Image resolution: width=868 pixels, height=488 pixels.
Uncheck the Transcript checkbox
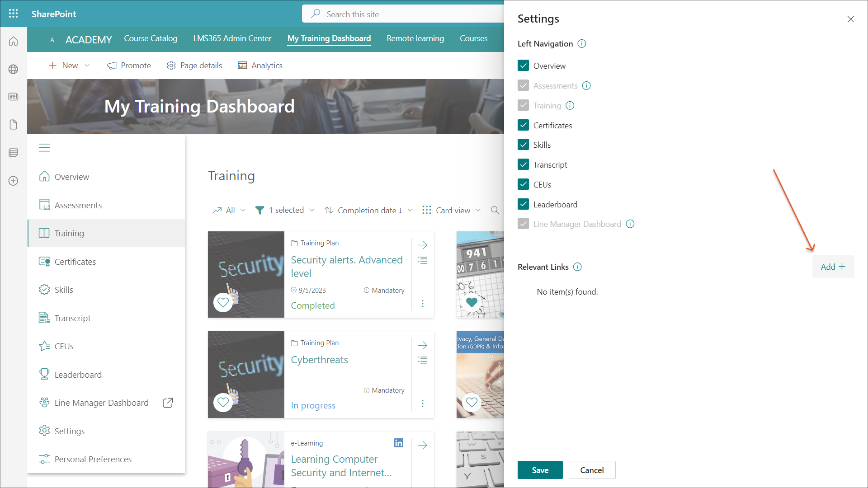523,164
